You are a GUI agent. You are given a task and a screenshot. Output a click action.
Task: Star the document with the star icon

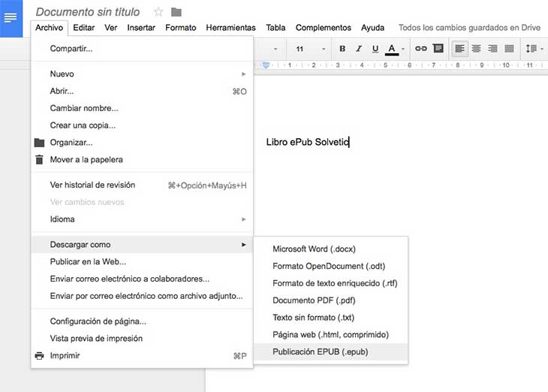tap(158, 12)
